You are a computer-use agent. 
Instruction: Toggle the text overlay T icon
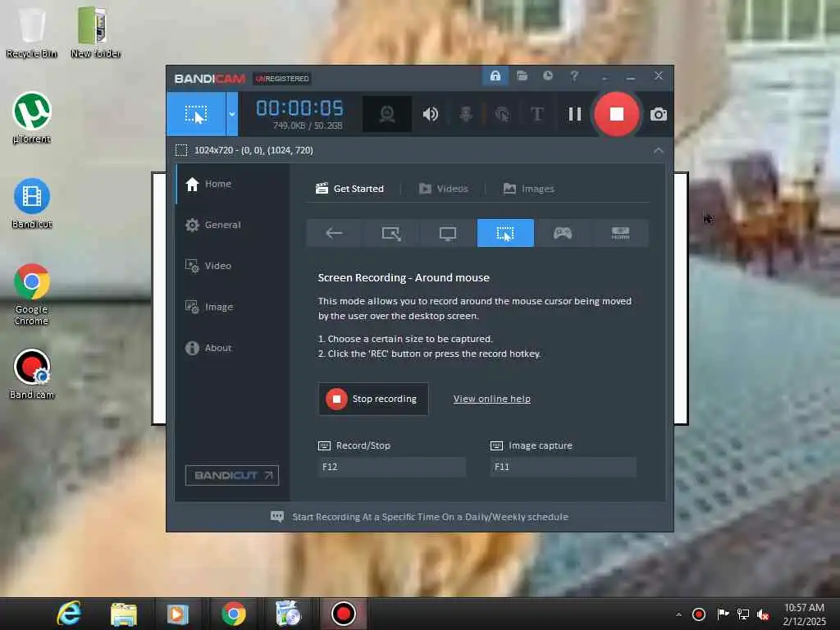point(536,114)
